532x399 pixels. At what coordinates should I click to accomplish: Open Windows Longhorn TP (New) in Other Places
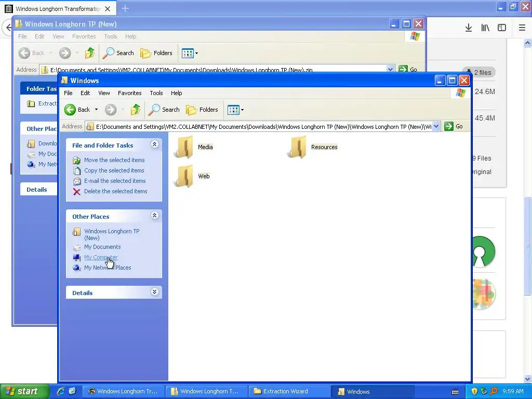click(112, 234)
